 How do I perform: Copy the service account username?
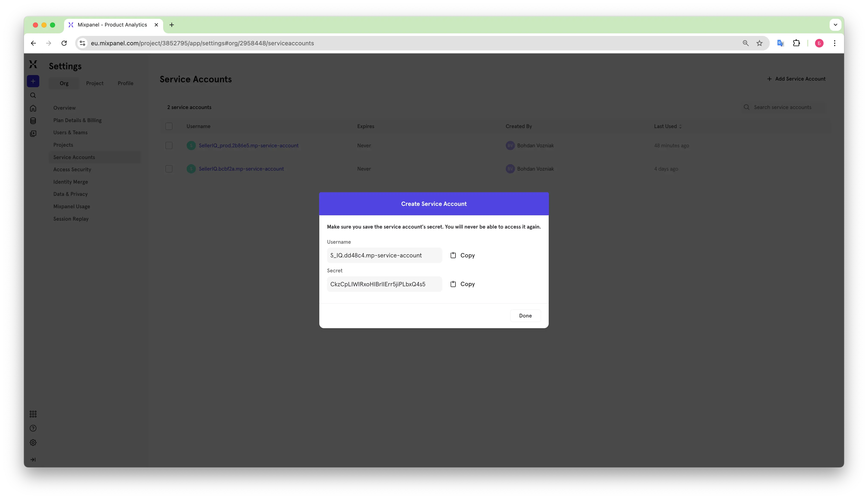coord(462,255)
